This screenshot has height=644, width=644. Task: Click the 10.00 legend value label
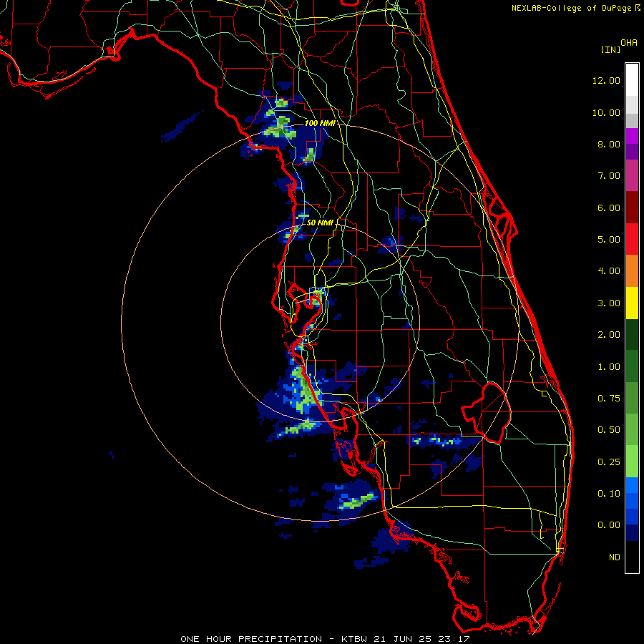coord(606,112)
